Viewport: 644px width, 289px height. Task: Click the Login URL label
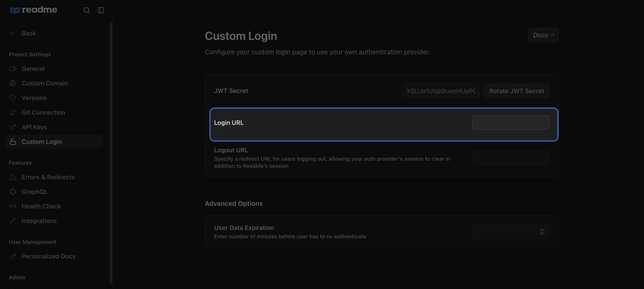coord(229,123)
